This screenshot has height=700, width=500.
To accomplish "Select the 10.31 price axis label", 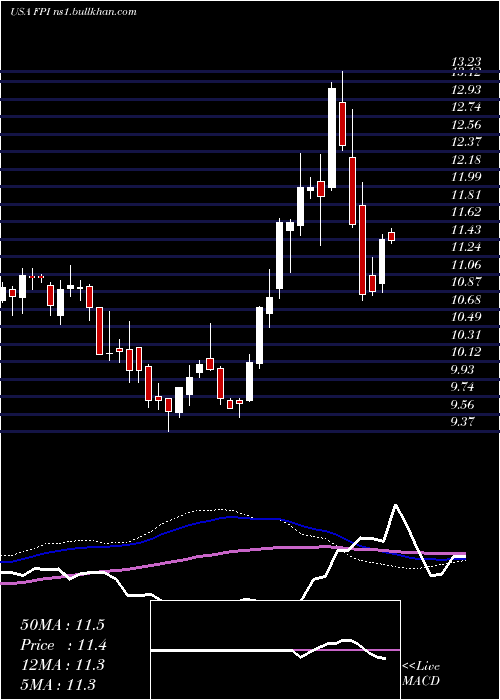I will coord(466,334).
